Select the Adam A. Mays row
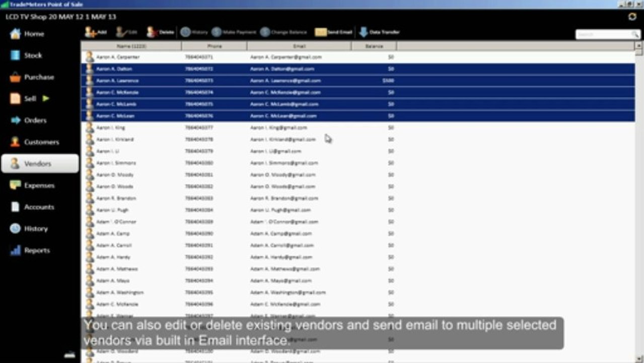Image resolution: width=644 pixels, height=363 pixels. point(358,281)
